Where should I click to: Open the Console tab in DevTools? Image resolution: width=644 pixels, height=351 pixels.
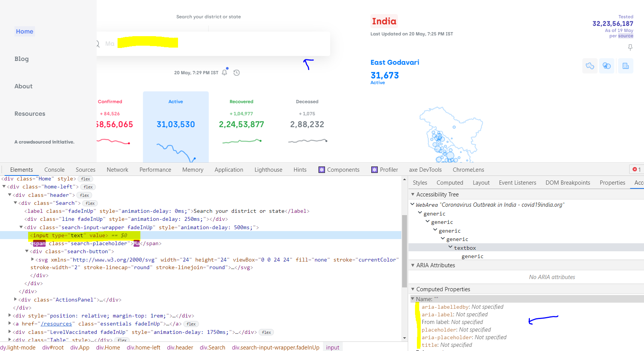tap(54, 170)
